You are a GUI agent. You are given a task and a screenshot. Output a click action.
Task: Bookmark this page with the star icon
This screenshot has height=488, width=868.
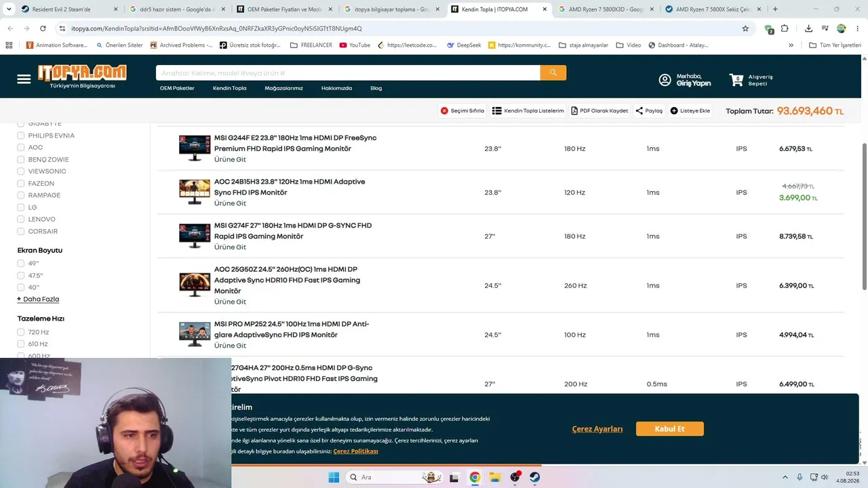745,28
